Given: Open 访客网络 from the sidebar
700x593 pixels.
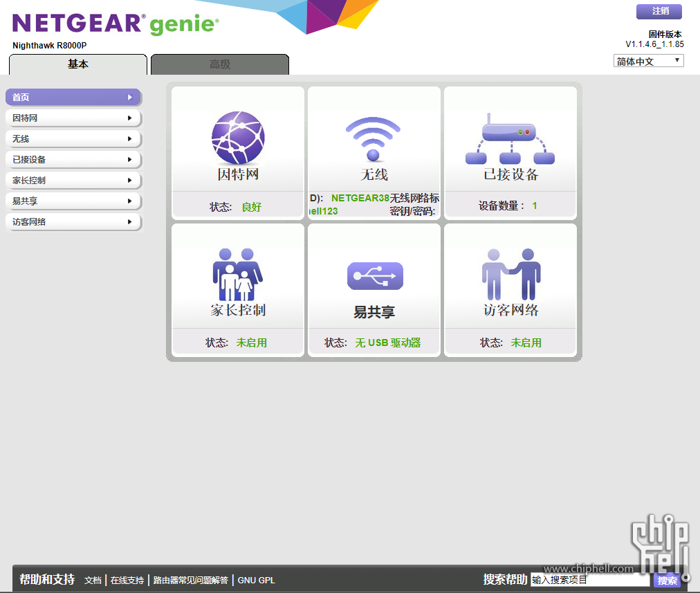Looking at the screenshot, I should (x=73, y=222).
